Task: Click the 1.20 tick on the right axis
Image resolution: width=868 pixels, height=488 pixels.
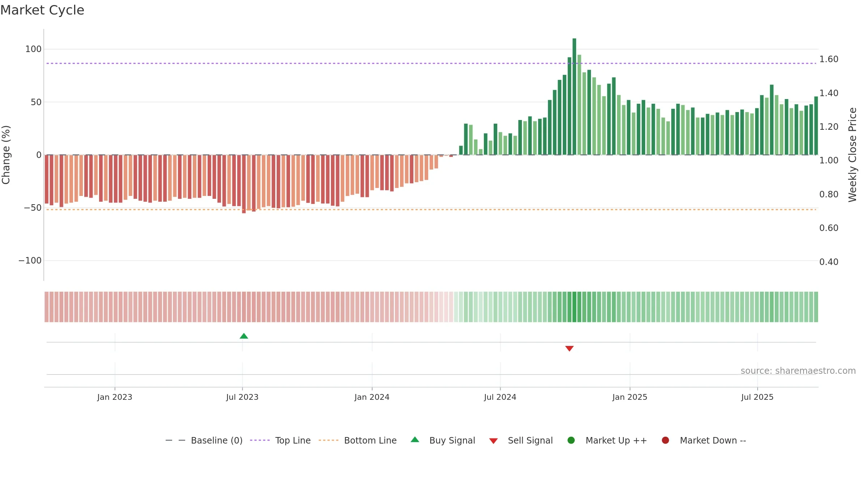Action: click(829, 127)
